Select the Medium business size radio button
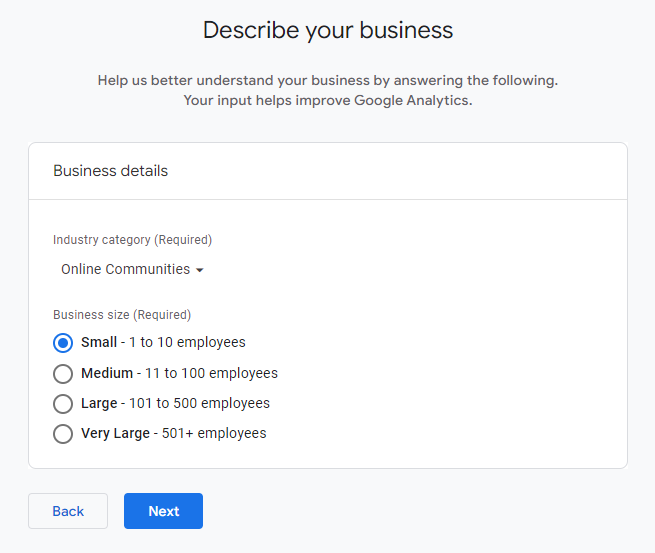This screenshot has height=553, width=655. pos(63,374)
